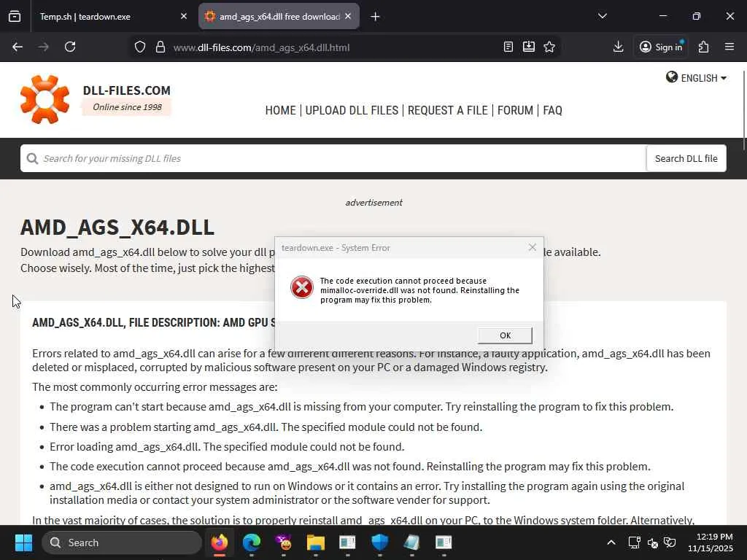This screenshot has height=560, width=747.
Task: Close the teardown.exe System Error dialog
Action: coord(532,247)
